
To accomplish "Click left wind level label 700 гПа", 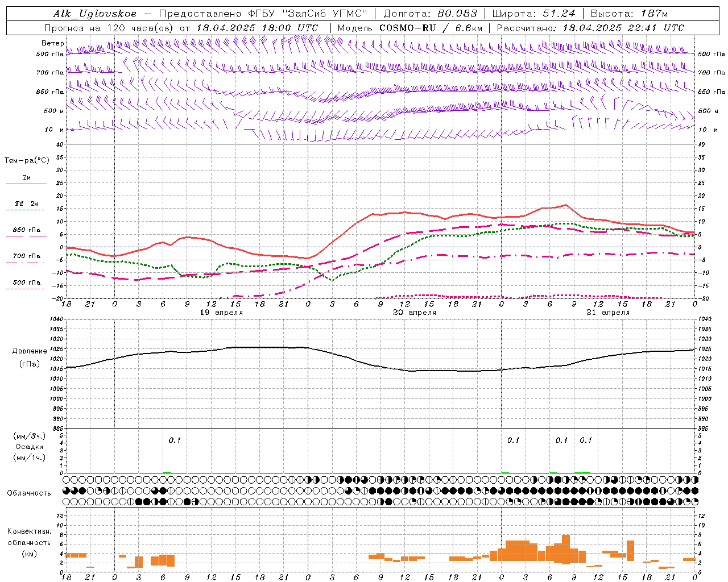I will tap(50, 73).
